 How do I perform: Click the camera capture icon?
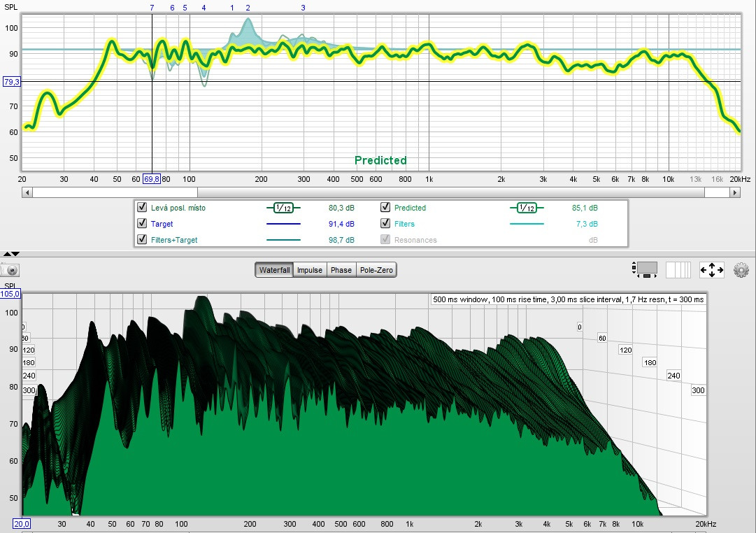(10, 271)
